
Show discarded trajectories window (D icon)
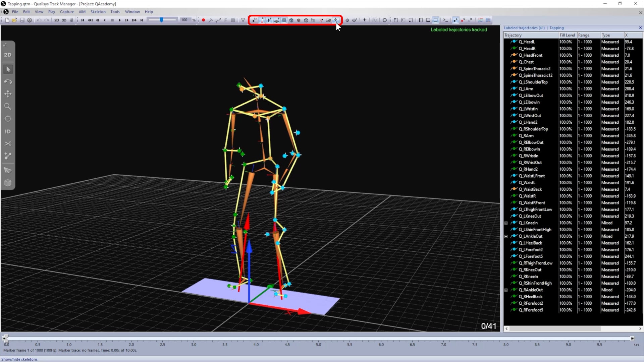(x=470, y=20)
